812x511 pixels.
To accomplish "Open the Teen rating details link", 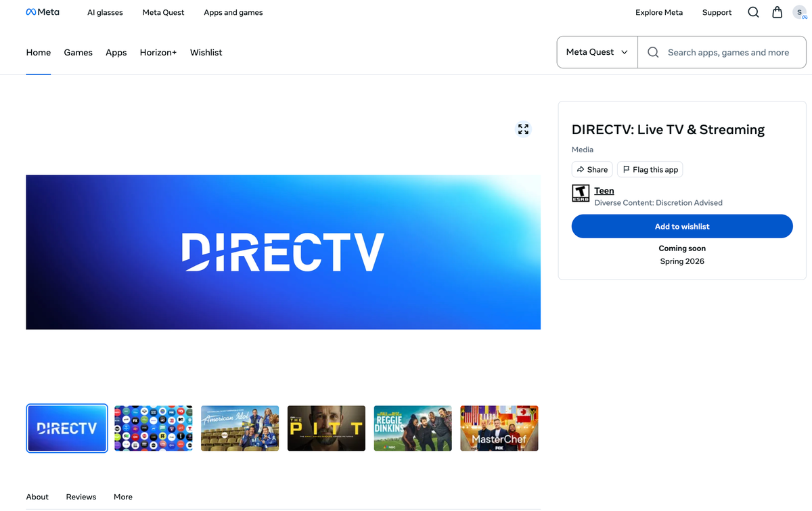I will click(x=604, y=190).
